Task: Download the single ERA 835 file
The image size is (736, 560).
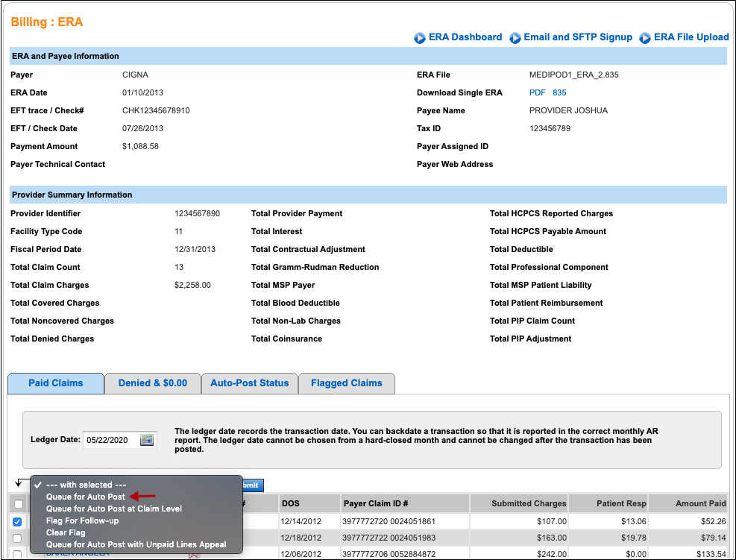Action: (559, 92)
